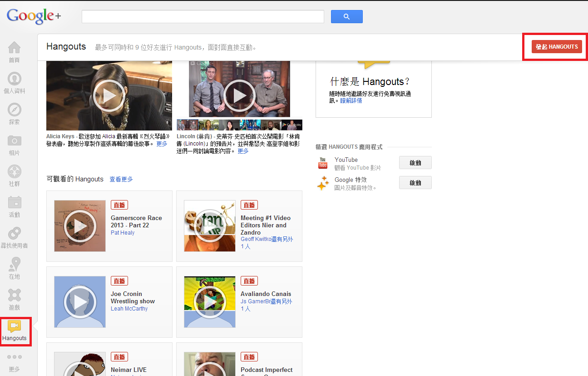588x376 pixels.
Task: Click the Neimar LIVE title
Action: [129, 370]
